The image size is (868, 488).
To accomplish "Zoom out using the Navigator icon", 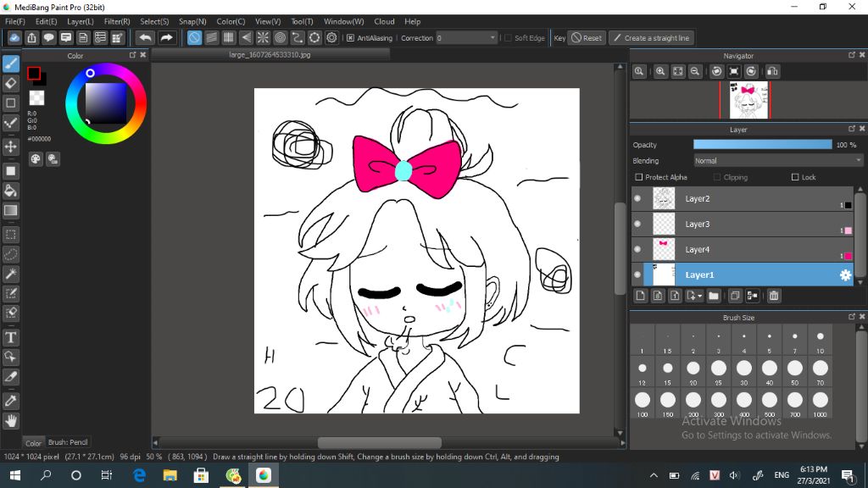I will click(695, 71).
